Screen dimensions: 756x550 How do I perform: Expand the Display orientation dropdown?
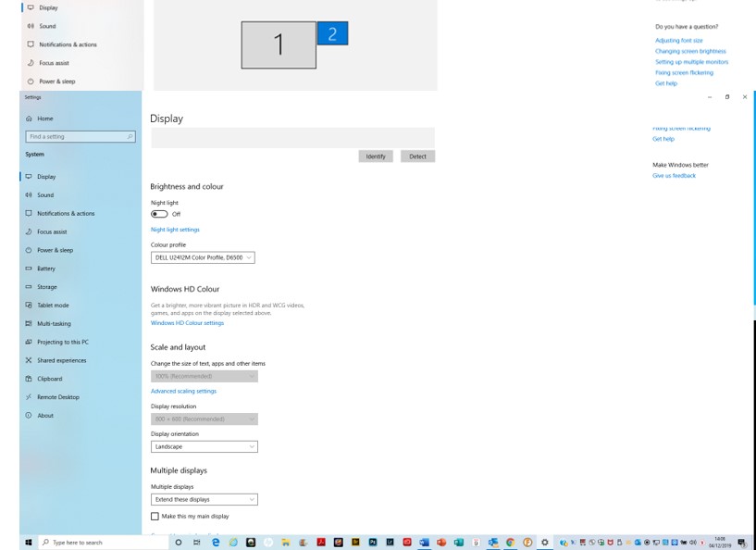pyautogui.click(x=204, y=446)
